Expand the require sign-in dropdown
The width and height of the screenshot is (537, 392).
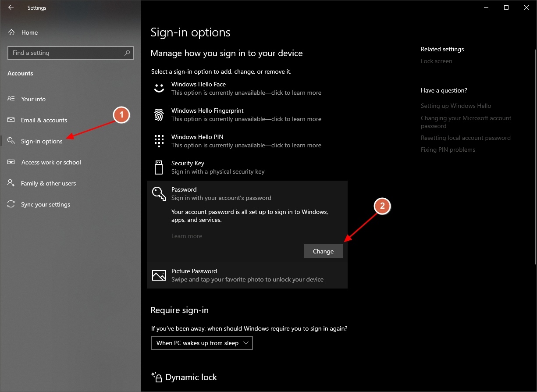(202, 343)
